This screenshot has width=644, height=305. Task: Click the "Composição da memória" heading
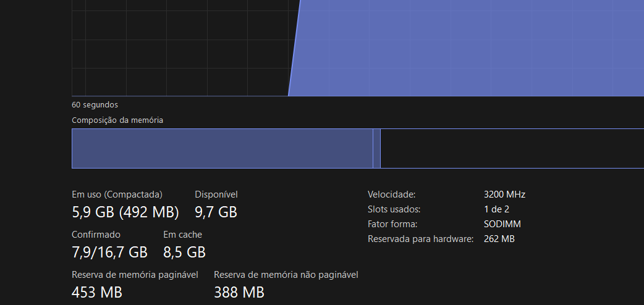[117, 120]
